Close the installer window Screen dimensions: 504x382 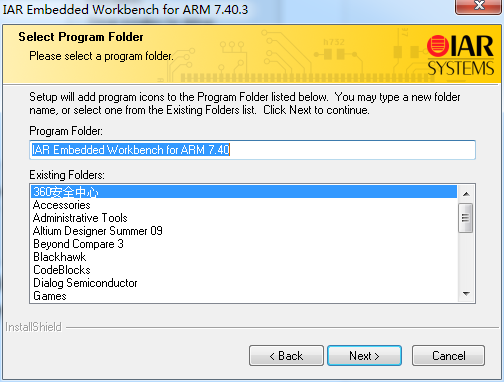point(479,6)
